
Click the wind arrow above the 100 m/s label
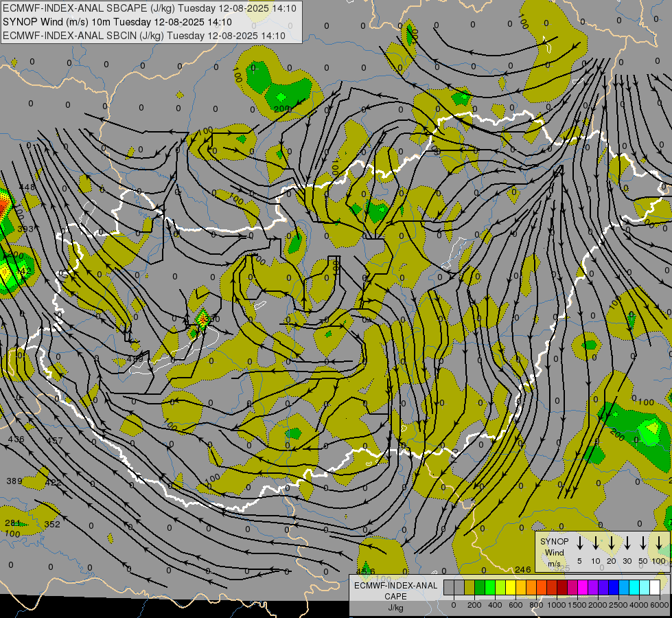pyautogui.click(x=659, y=543)
